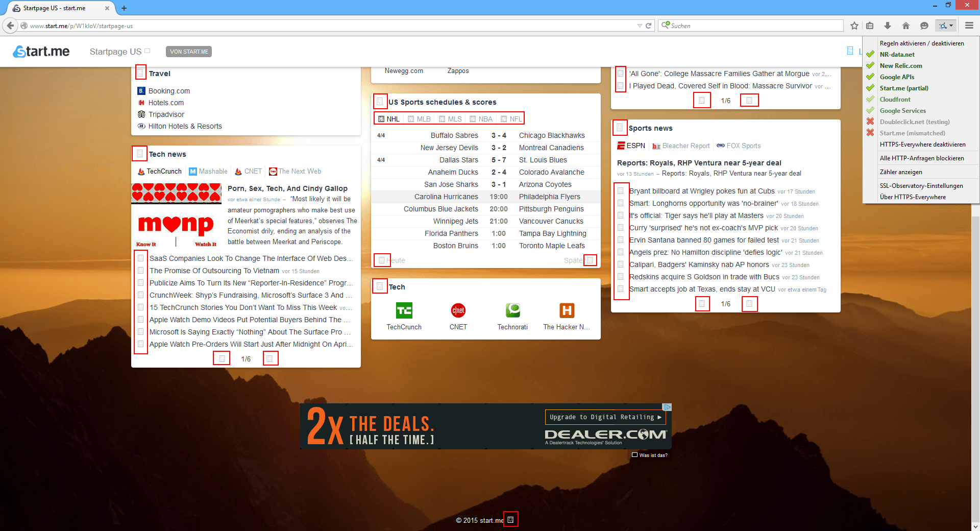980x531 pixels.
Task: Click the Hotels.com favicon in Travel
Action: [x=141, y=103]
